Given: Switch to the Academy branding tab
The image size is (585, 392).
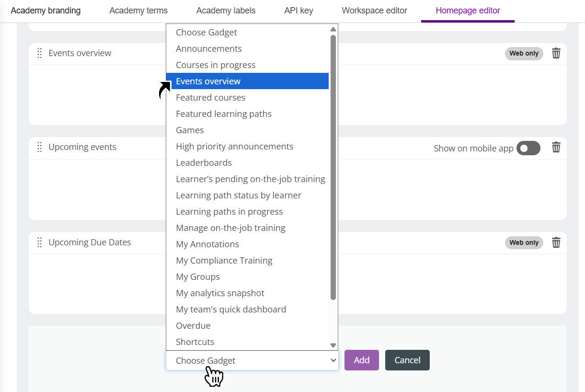Looking at the screenshot, I should 46,11.
